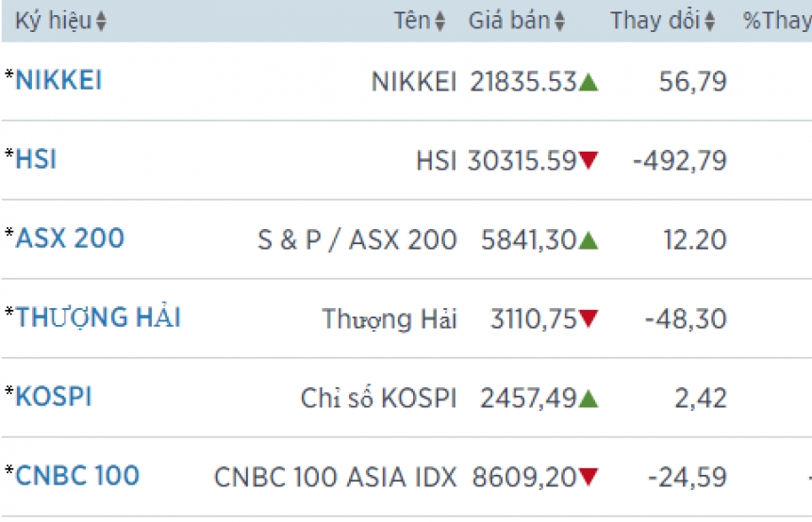This screenshot has width=812, height=522.
Task: Open the ASX 200 symbol link
Action: [70, 238]
